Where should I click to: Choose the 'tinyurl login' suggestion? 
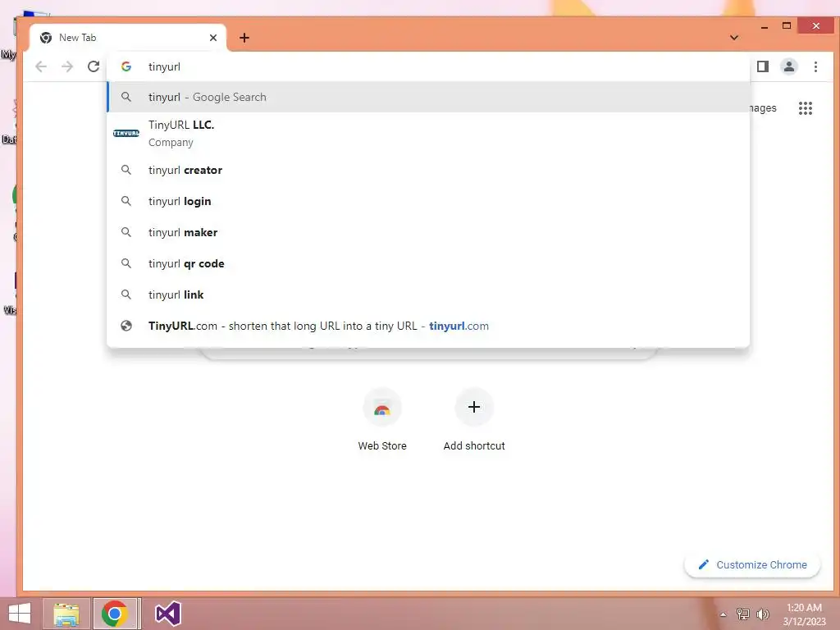click(428, 201)
